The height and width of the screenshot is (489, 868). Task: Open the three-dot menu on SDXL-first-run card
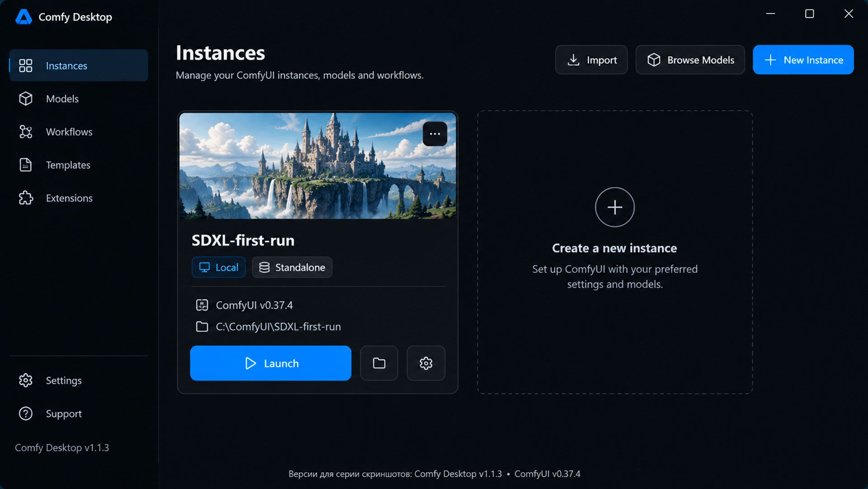pyautogui.click(x=435, y=134)
